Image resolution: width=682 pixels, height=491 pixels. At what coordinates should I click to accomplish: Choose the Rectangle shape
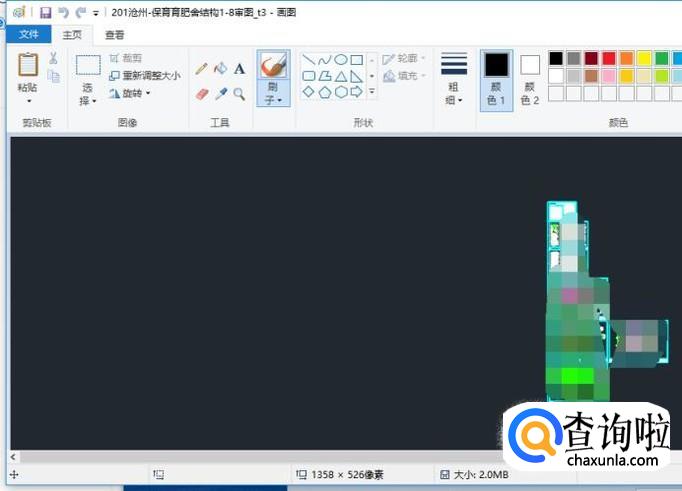(357, 60)
